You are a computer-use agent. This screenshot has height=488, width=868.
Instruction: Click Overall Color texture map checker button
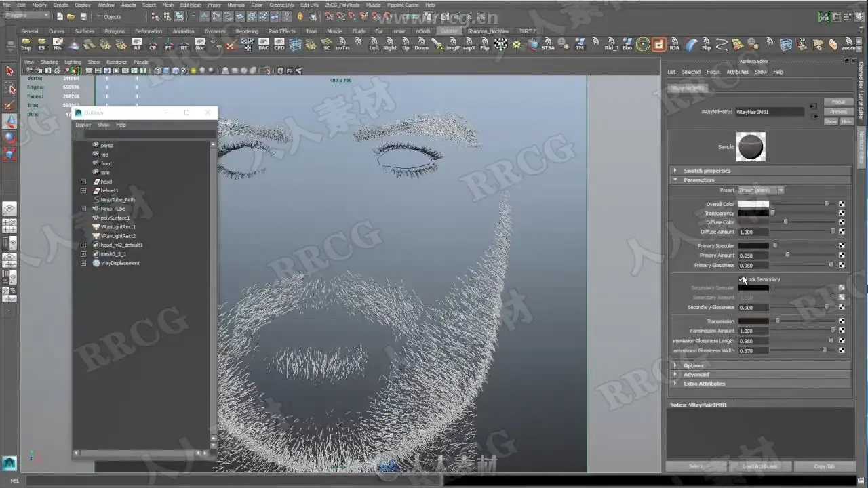coord(842,203)
